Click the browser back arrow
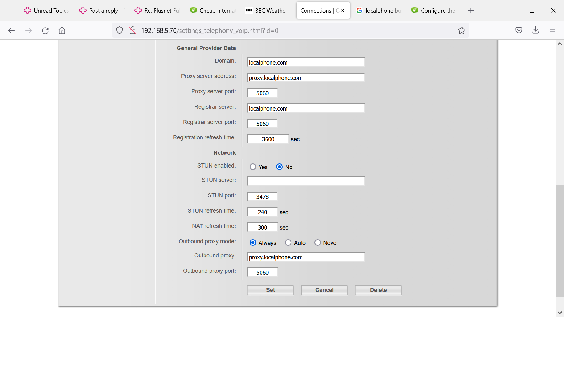 12,30
